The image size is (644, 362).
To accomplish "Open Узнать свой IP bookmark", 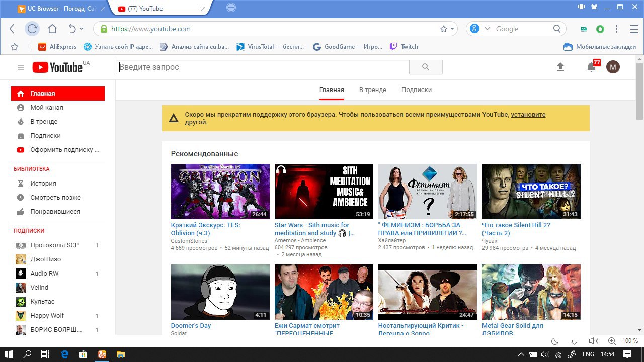I will [x=118, y=46].
